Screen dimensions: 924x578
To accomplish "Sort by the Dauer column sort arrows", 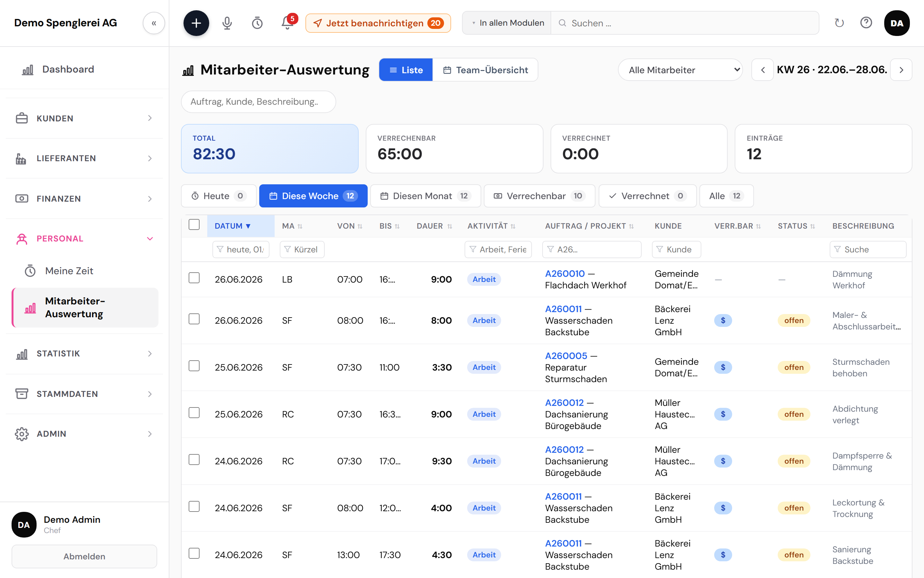I will click(450, 226).
